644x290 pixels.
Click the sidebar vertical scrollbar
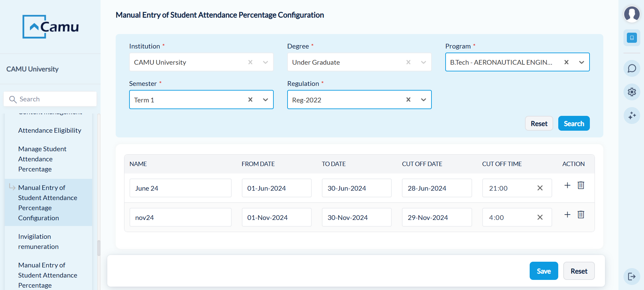click(99, 248)
